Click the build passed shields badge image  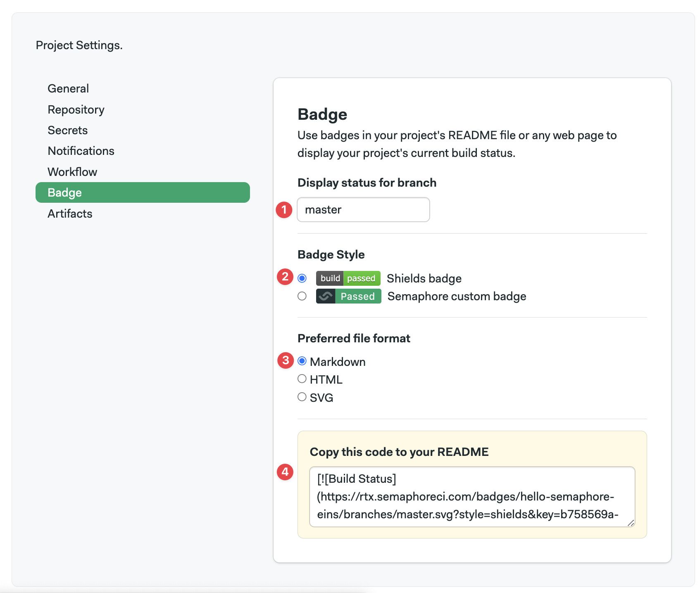(x=348, y=278)
